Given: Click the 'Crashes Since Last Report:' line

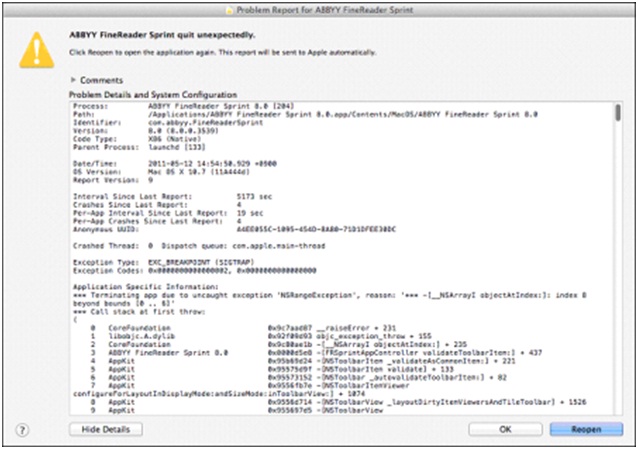Looking at the screenshot, I should pyautogui.click(x=157, y=205).
